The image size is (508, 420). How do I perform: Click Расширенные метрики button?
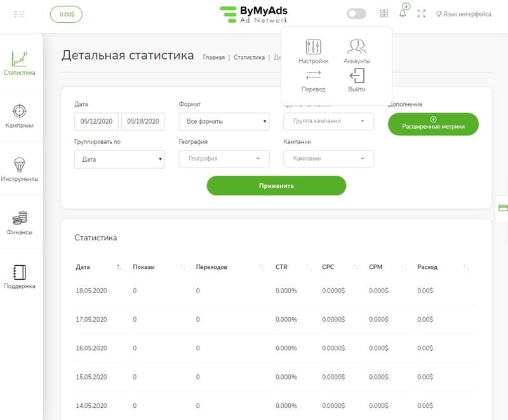(x=434, y=124)
